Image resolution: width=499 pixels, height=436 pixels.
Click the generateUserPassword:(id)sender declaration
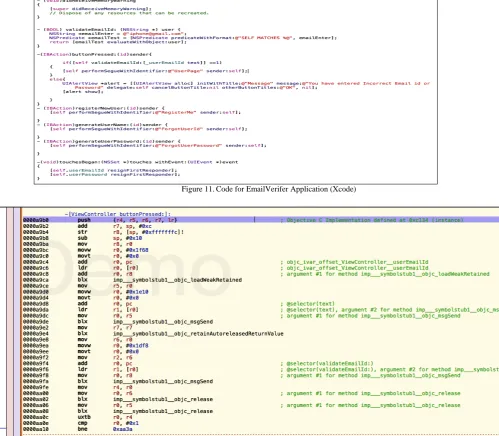pyautogui.click(x=109, y=141)
